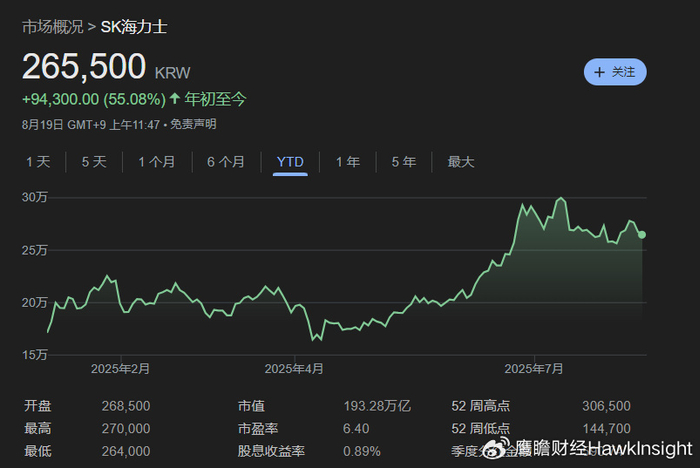This screenshot has width=700, height=468.
Task: Switch to the 1 个月 range tab
Action: point(157,162)
